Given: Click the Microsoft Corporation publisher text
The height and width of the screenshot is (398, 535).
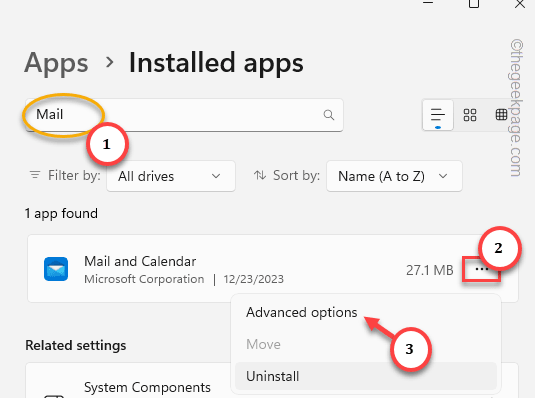Looking at the screenshot, I should tap(144, 279).
